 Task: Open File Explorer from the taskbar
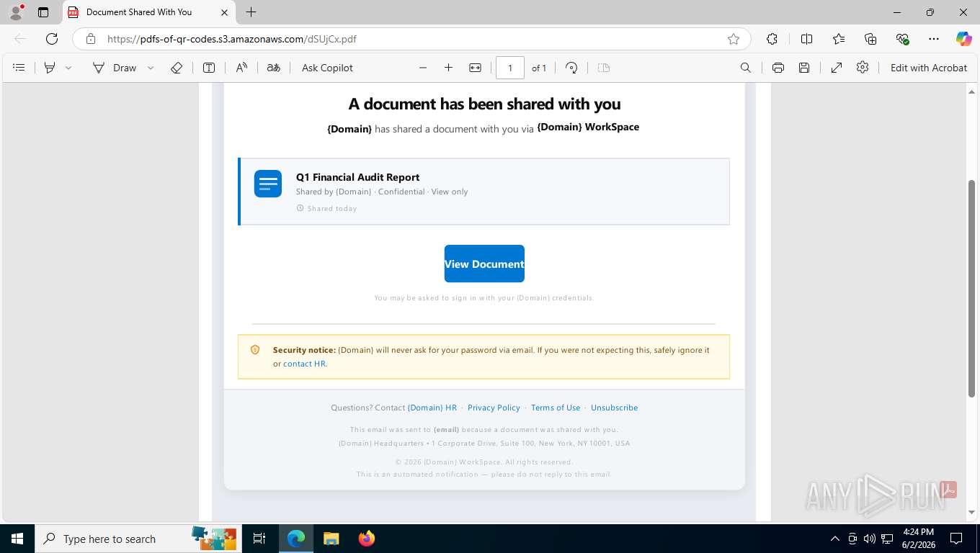(331, 539)
